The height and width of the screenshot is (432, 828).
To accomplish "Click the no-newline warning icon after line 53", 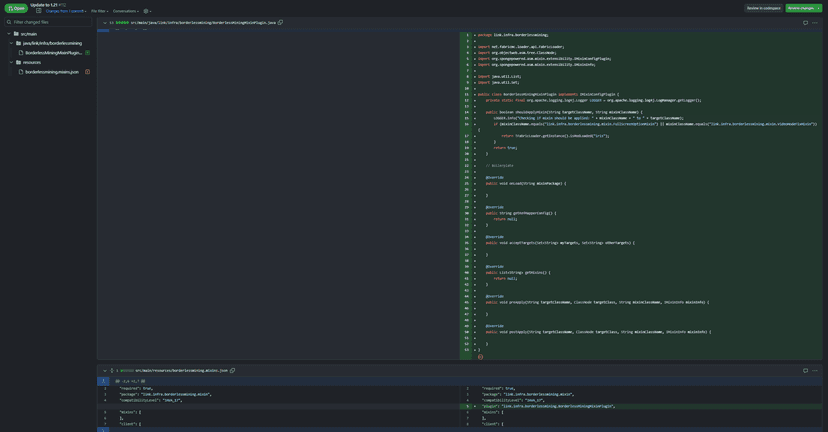I will tap(481, 357).
